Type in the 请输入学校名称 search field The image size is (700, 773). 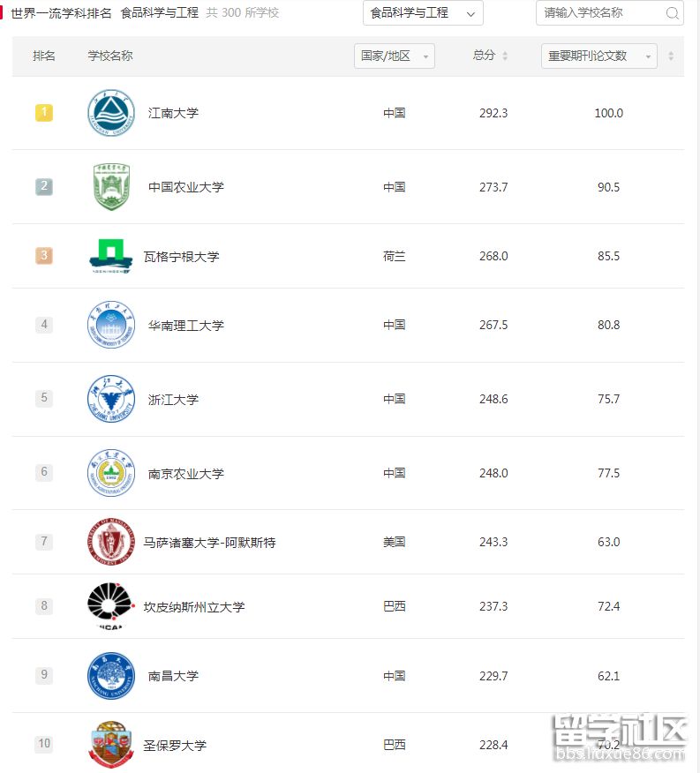pyautogui.click(x=600, y=13)
